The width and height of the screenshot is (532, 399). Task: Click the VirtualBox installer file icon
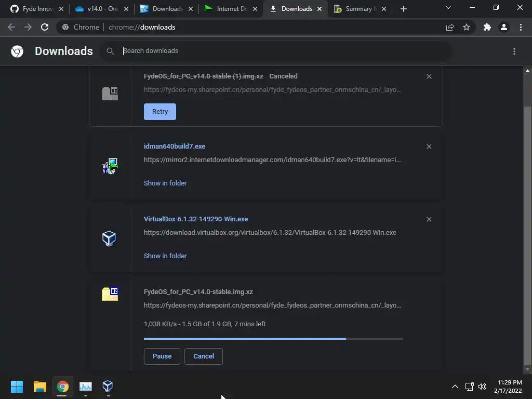109,238
